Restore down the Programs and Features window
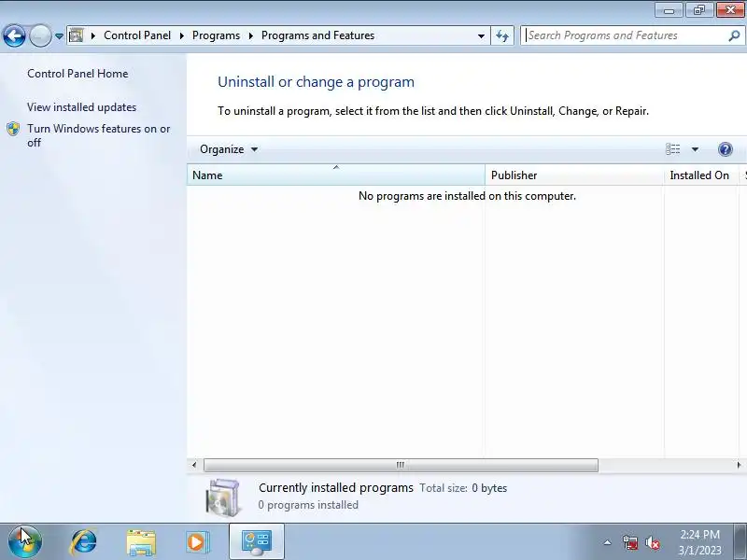 698,10
